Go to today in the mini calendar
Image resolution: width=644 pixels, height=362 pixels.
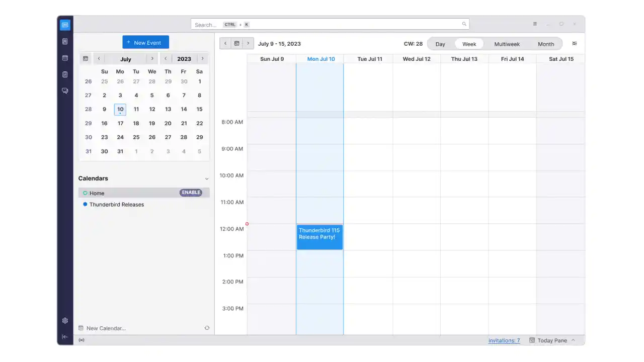pos(86,59)
